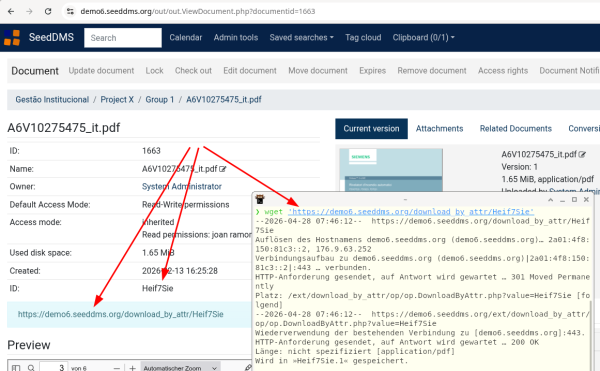The height and width of the screenshot is (371, 600).
Task: Click the browser address bar URL
Action: [198, 11]
